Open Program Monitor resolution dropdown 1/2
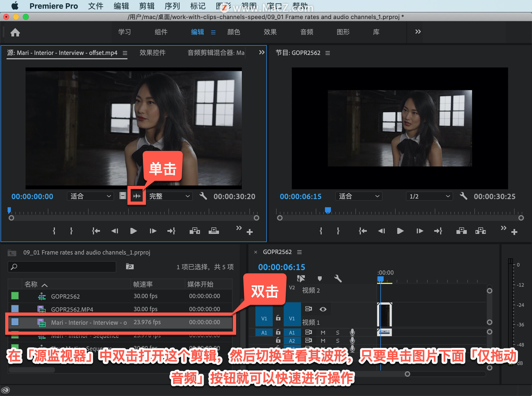Viewport: 532px width, 396px height. [x=429, y=196]
